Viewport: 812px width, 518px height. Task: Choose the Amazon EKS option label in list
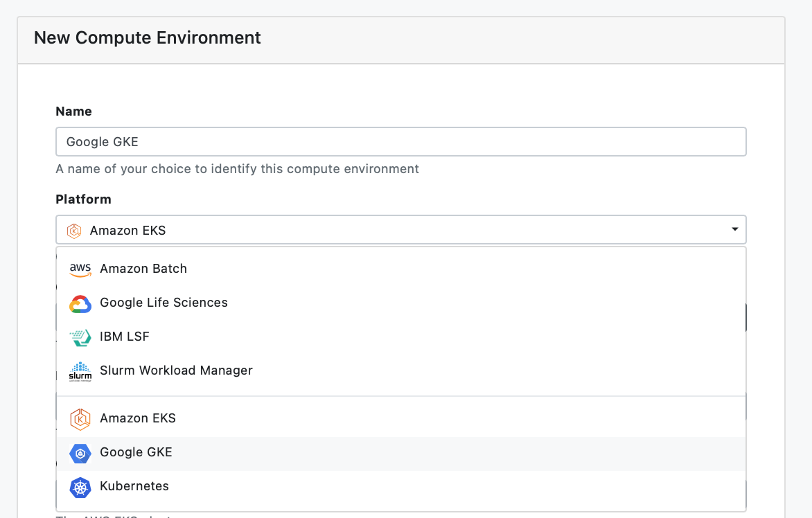pyautogui.click(x=138, y=418)
